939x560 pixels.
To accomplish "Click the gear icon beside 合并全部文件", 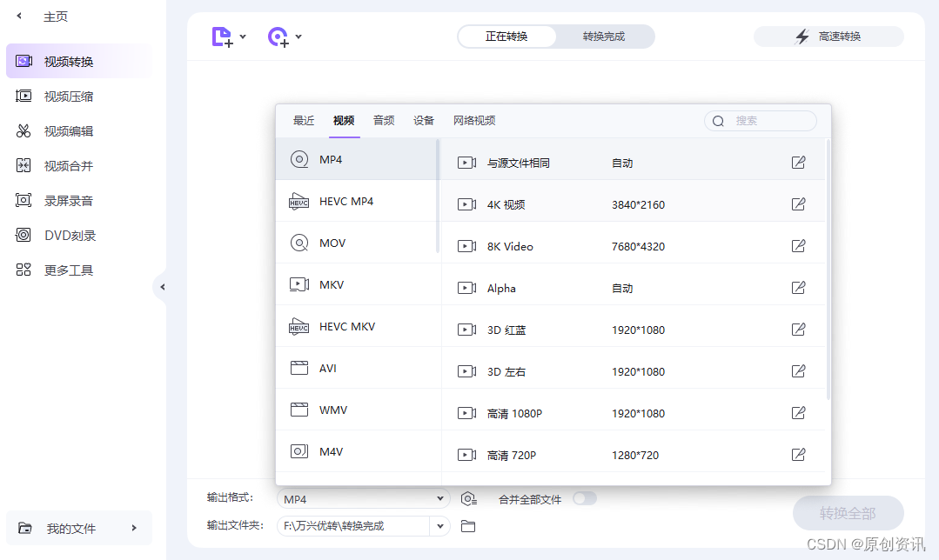I will [469, 498].
